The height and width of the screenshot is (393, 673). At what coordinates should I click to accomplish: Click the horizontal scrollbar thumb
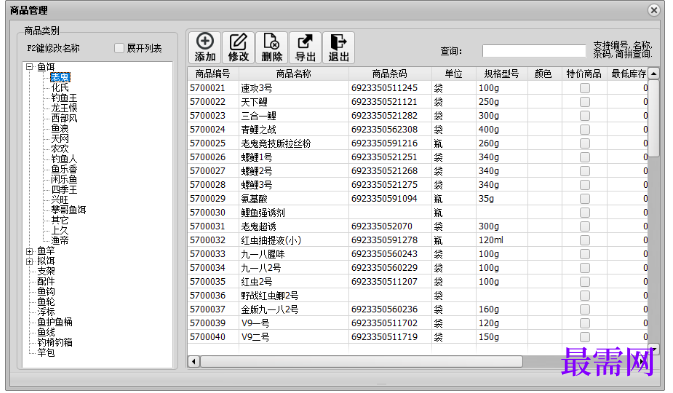[361, 362]
